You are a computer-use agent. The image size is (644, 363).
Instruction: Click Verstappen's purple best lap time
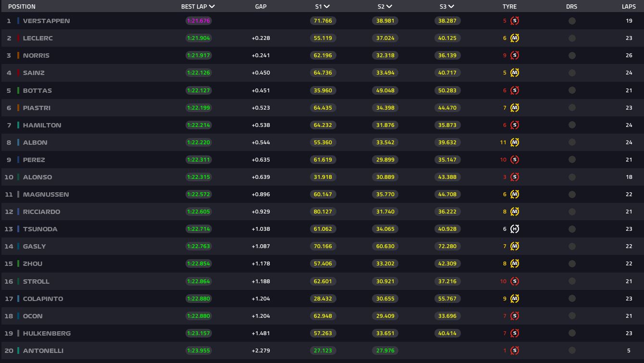(x=198, y=21)
